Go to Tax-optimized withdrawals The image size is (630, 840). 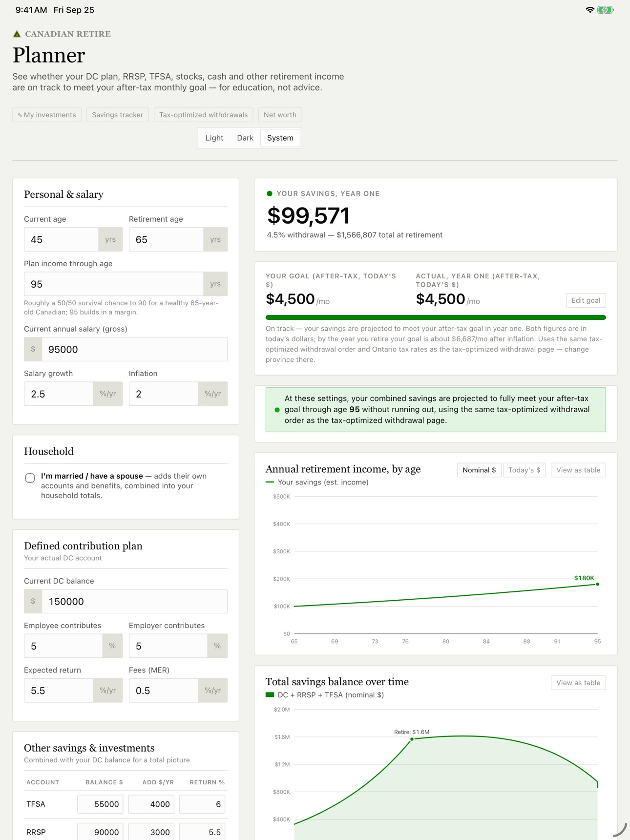[x=203, y=115]
